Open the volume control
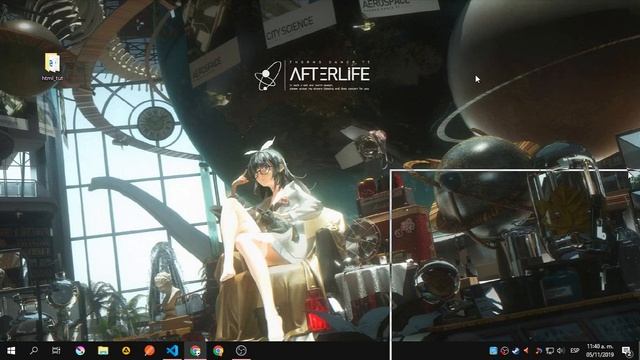Image resolution: width=640 pixels, height=360 pixels. pyautogui.click(x=561, y=351)
